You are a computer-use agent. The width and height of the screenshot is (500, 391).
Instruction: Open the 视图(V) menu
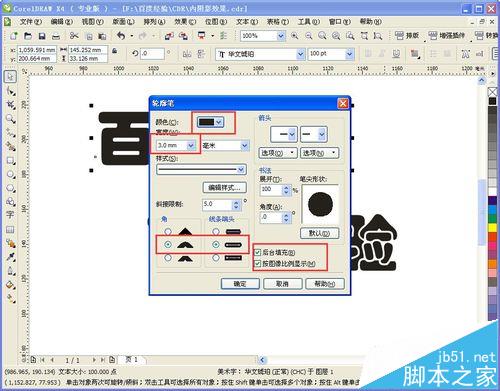pos(93,22)
